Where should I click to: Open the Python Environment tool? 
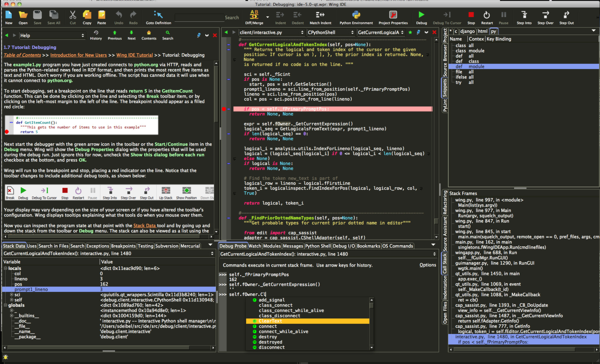(x=356, y=15)
